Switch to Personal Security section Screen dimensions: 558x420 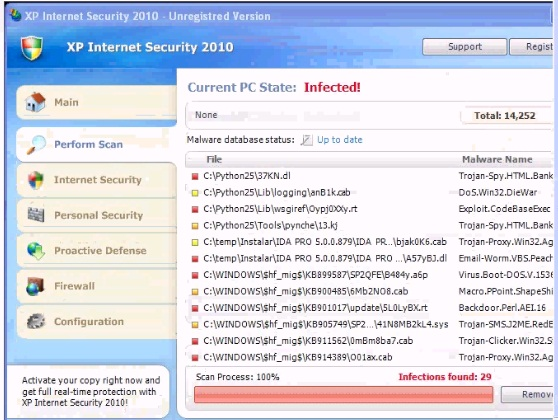click(x=96, y=215)
